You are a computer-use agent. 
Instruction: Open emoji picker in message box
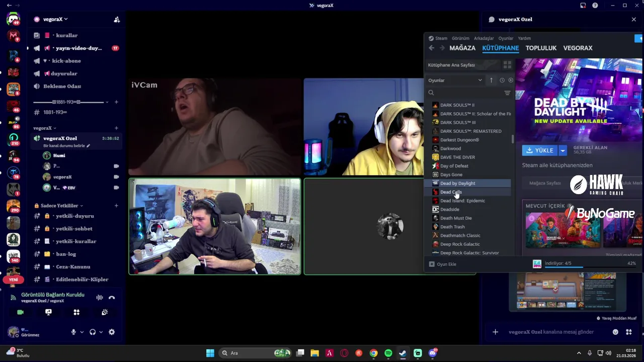tap(615, 332)
